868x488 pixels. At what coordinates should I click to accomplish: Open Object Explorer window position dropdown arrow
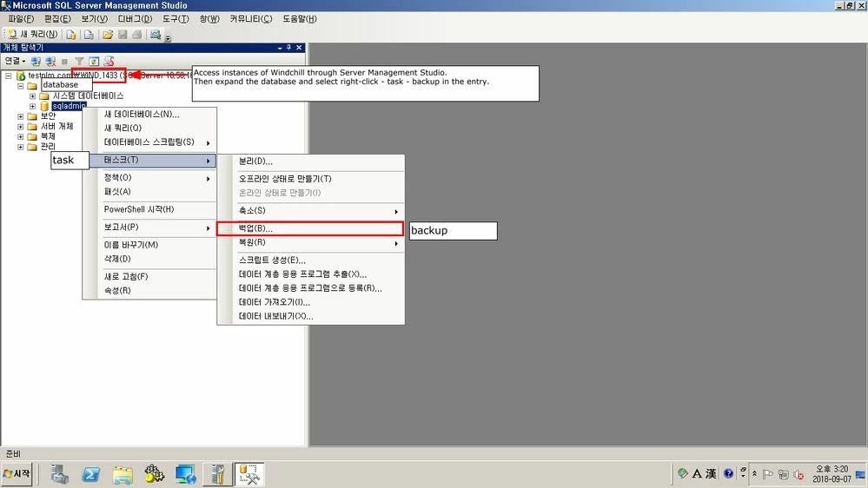[280, 48]
